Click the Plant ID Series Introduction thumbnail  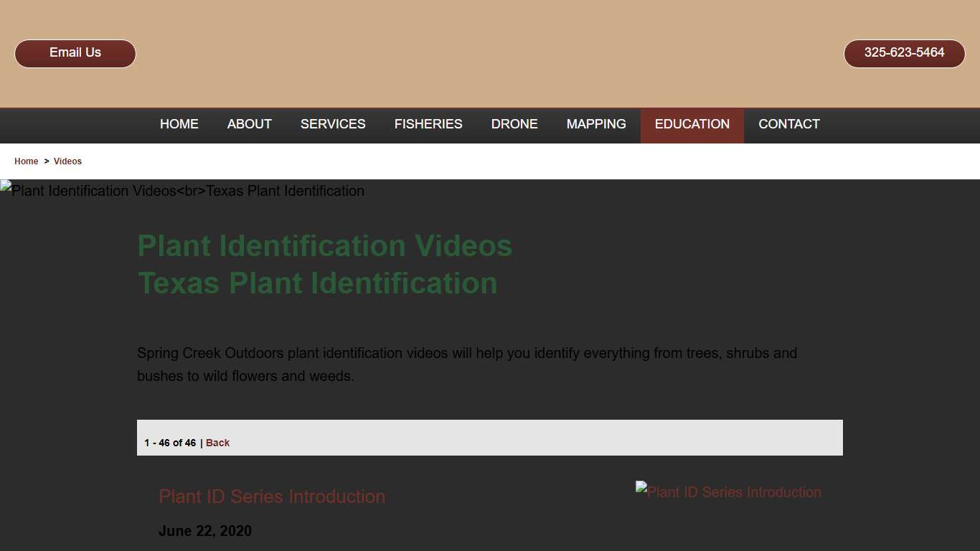728,492
